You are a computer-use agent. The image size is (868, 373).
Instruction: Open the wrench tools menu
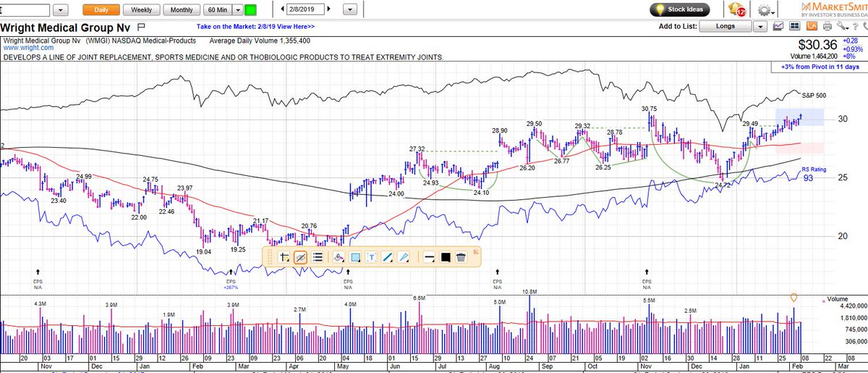pos(842,26)
